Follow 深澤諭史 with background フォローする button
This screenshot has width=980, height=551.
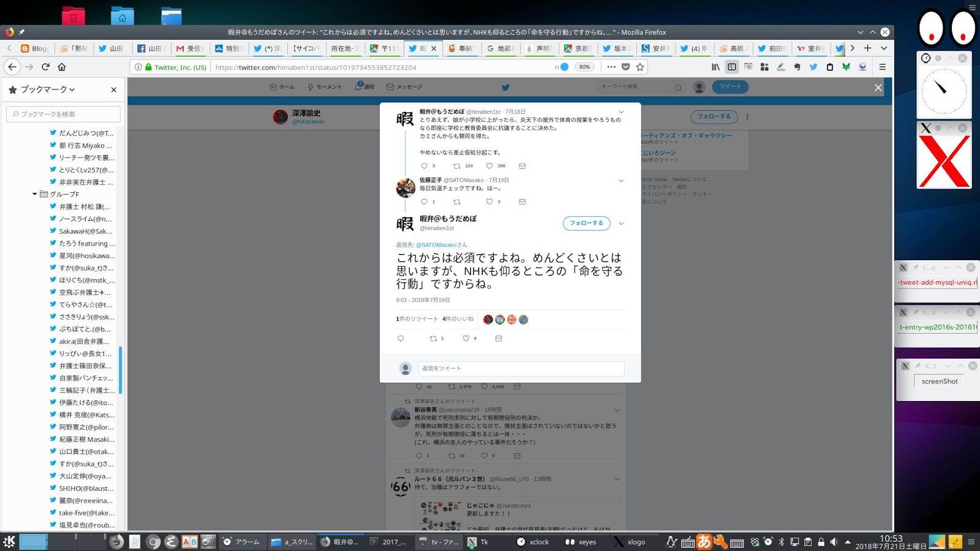point(714,116)
